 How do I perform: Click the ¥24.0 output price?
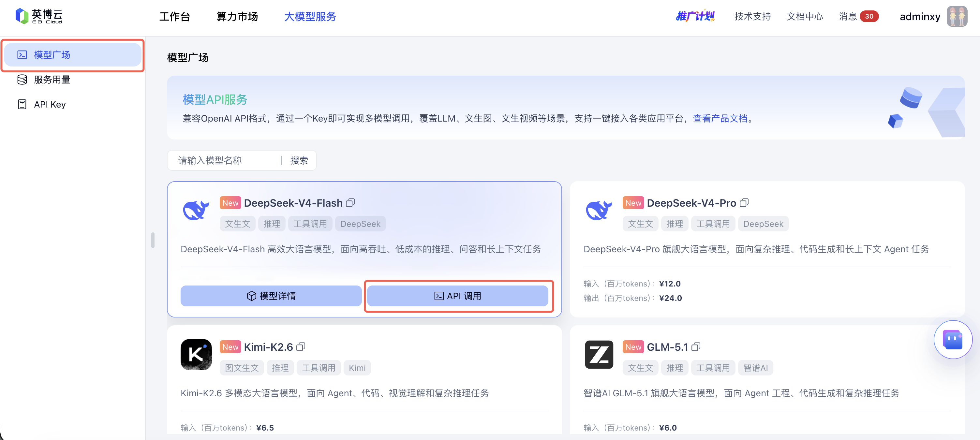point(670,298)
